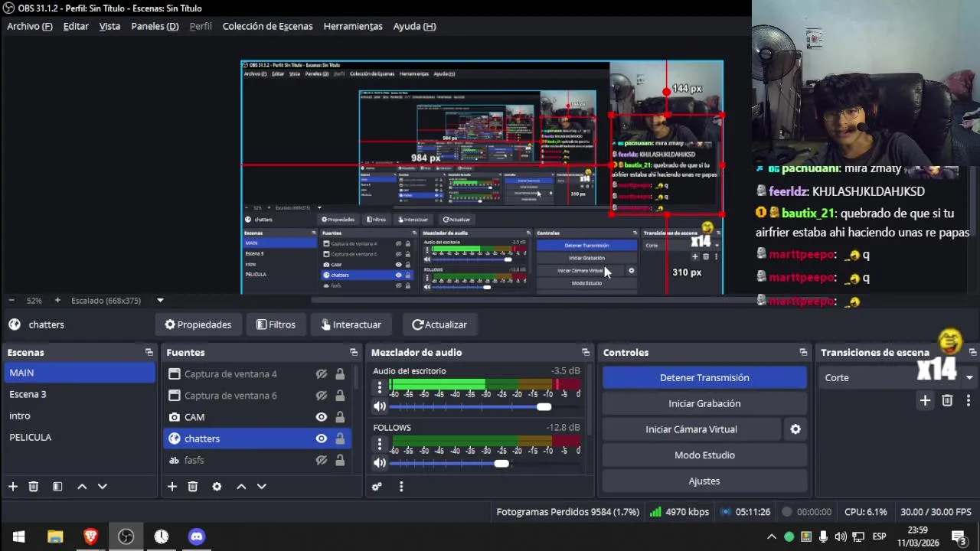The image size is (980, 551).
Task: Open Ajustes settings button
Action: 704,481
